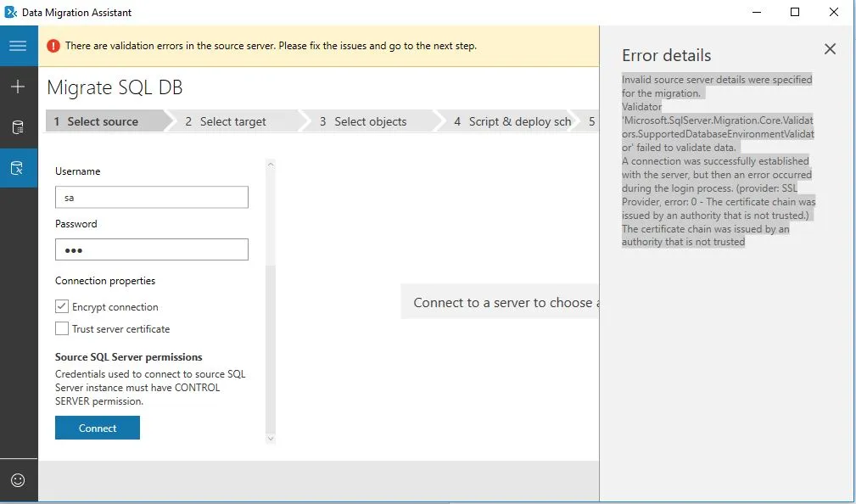The height and width of the screenshot is (504, 856).
Task: Focus the Password input field
Action: click(x=152, y=249)
